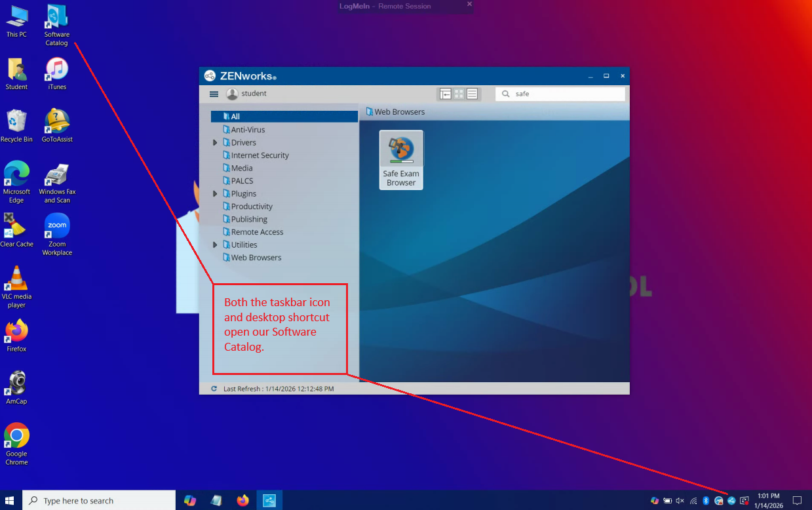The width and height of the screenshot is (812, 510).
Task: Click the taskbar 'Type here to search' box
Action: [99, 501]
